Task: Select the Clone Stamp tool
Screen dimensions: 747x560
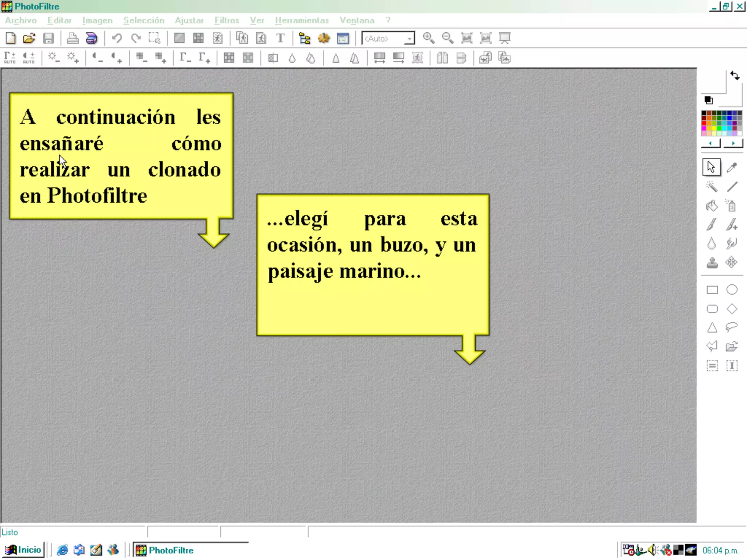Action: pyautogui.click(x=712, y=263)
